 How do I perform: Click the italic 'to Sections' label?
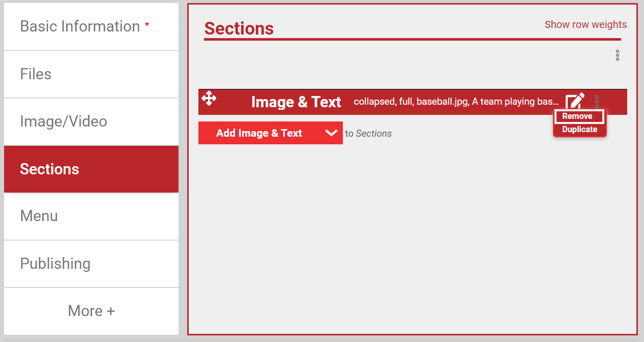click(x=368, y=134)
